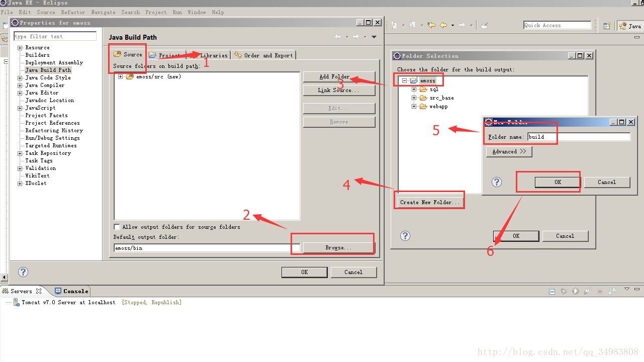Expand the JavaScript node
644x362 pixels.
pos(20,108)
